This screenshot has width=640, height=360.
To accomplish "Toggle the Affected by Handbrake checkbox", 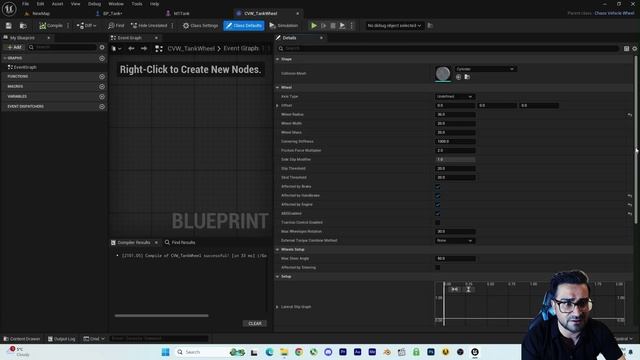I will click(x=438, y=196).
